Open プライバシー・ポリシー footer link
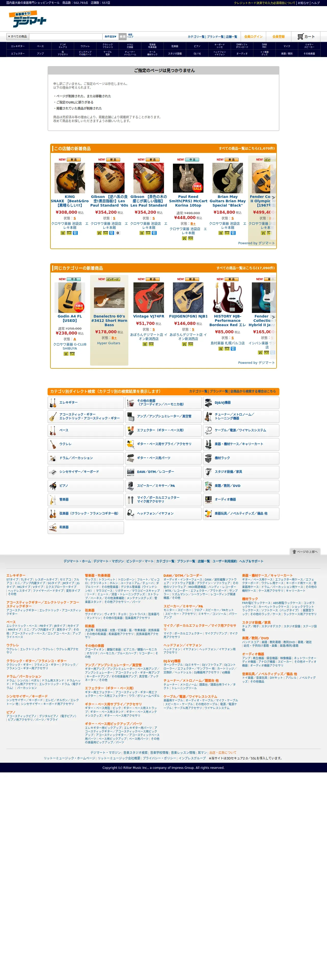 159,758
